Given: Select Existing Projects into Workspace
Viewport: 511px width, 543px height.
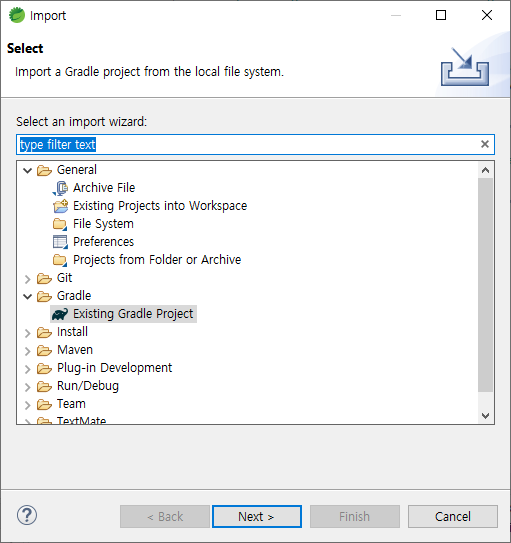Looking at the screenshot, I should coord(160,206).
